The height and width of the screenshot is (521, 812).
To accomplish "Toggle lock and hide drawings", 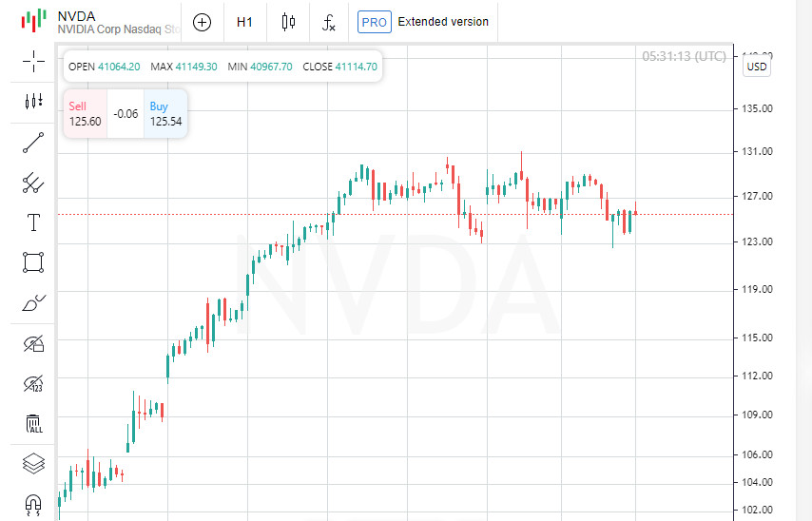I will coord(33,343).
